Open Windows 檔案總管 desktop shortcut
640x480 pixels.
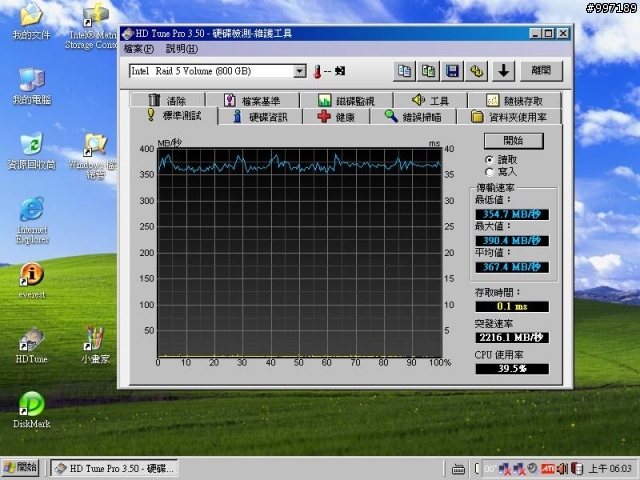click(93, 157)
